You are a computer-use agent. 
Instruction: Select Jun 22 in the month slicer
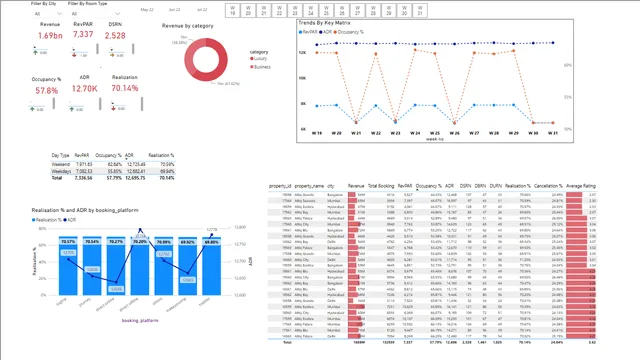coord(175,9)
